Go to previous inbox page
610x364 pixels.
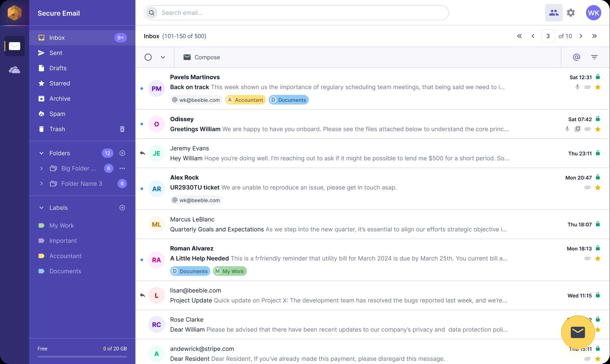click(533, 36)
